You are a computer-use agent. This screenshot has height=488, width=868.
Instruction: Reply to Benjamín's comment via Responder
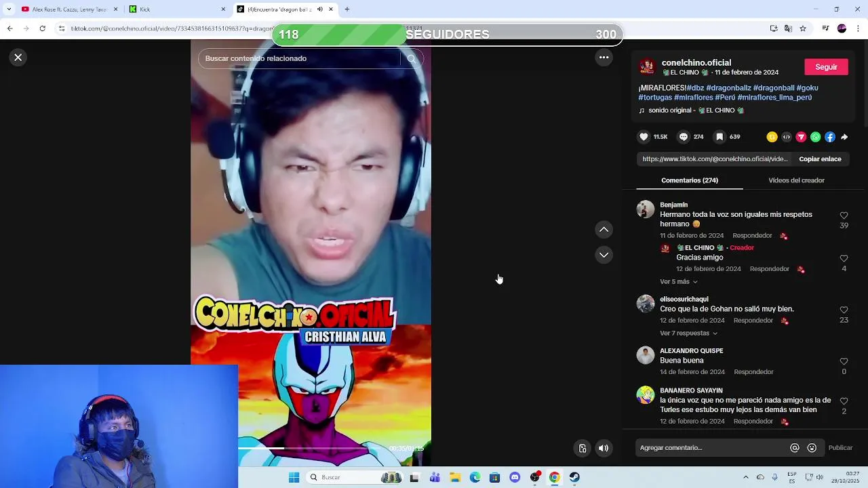(752, 236)
